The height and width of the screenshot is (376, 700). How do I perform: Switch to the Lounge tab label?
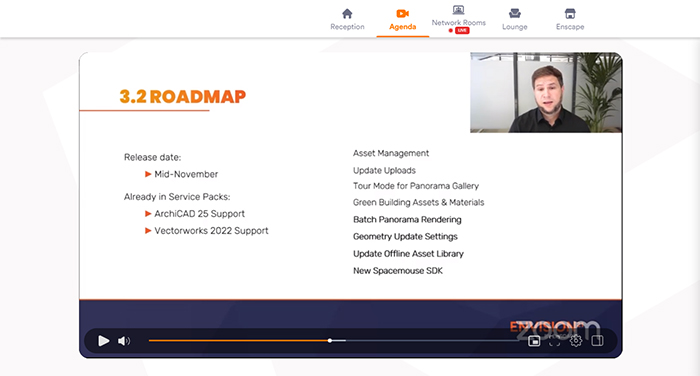click(515, 27)
